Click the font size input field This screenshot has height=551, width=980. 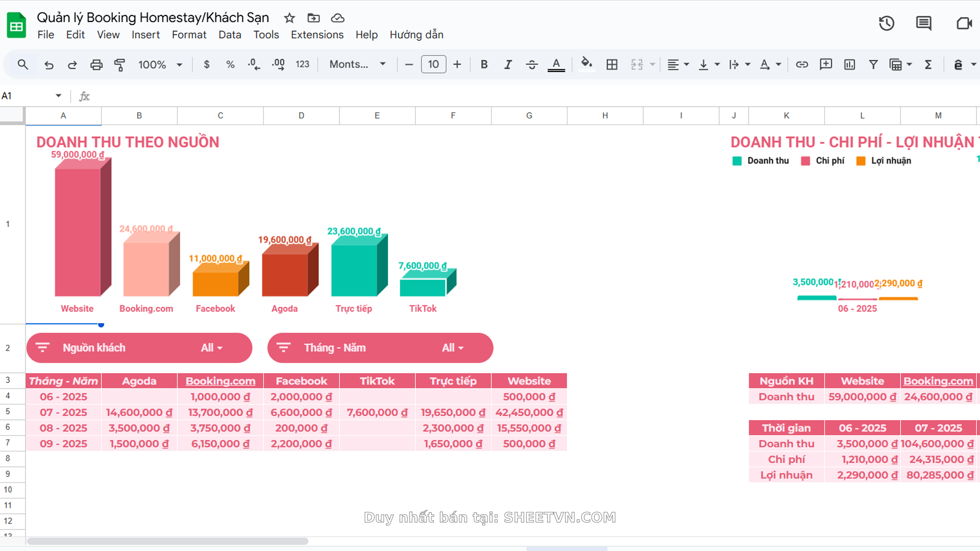pos(433,65)
